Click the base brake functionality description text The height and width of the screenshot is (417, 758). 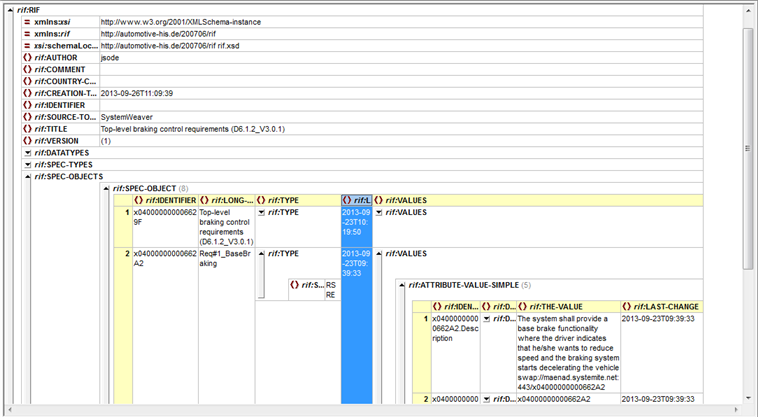coord(568,353)
